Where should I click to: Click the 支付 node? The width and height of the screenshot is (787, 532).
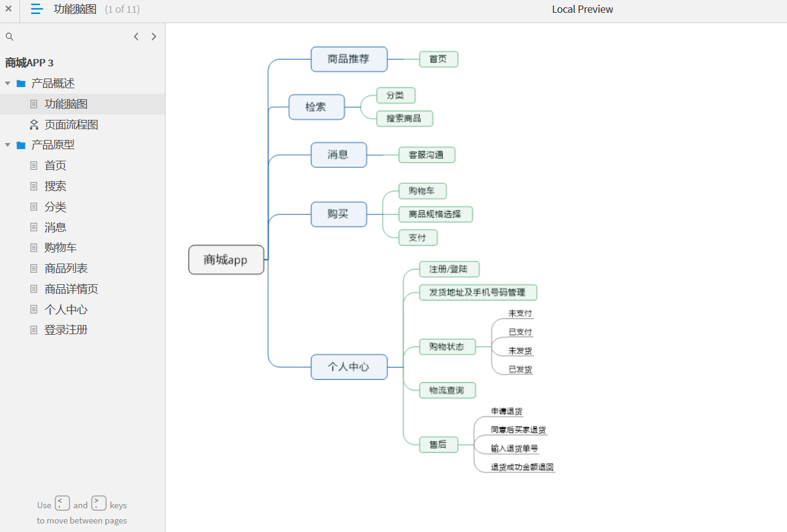coord(418,237)
